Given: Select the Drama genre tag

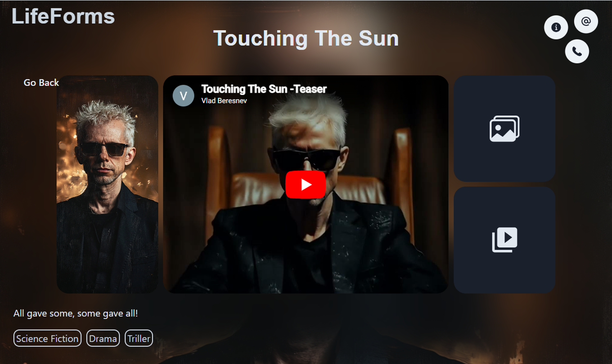Looking at the screenshot, I should click(103, 338).
